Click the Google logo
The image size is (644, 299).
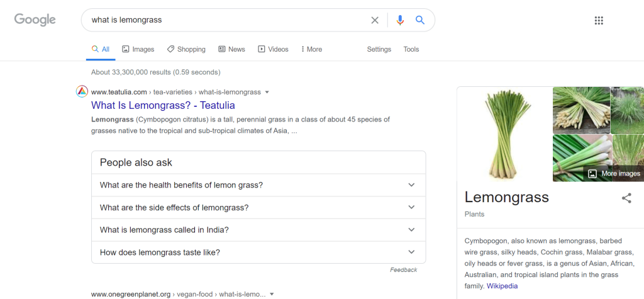(x=35, y=20)
